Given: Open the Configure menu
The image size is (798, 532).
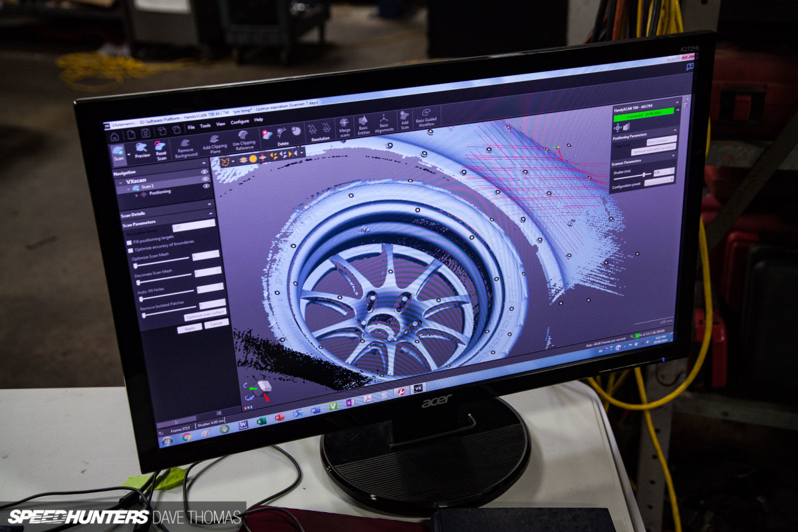Looking at the screenshot, I should click(x=240, y=122).
